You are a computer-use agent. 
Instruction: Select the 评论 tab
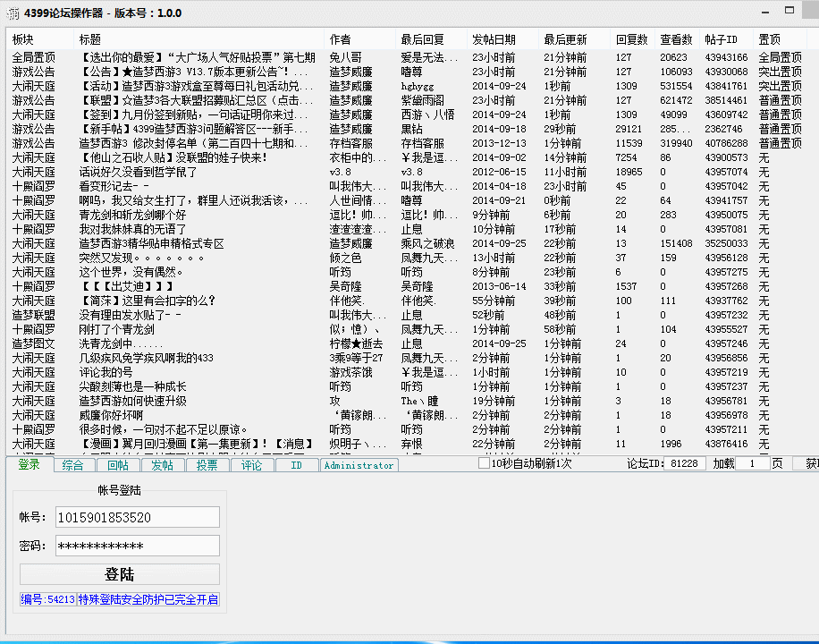[x=251, y=465]
